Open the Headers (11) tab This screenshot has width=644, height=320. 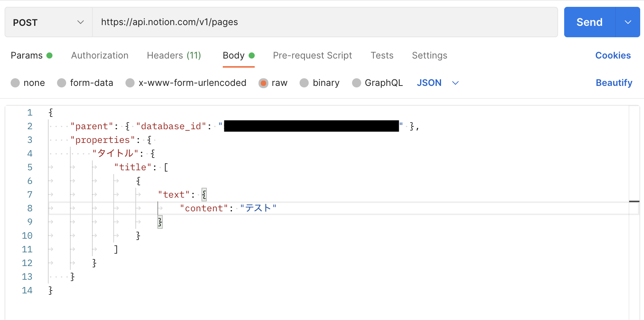coord(174,55)
